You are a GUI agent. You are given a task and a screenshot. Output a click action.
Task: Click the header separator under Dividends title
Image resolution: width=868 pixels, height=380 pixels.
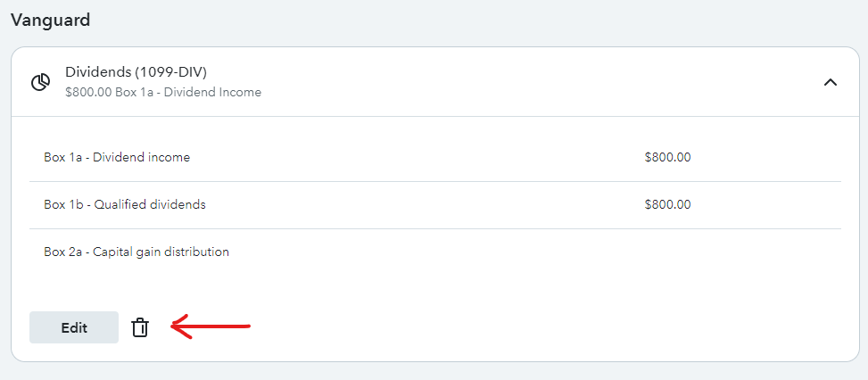435,116
